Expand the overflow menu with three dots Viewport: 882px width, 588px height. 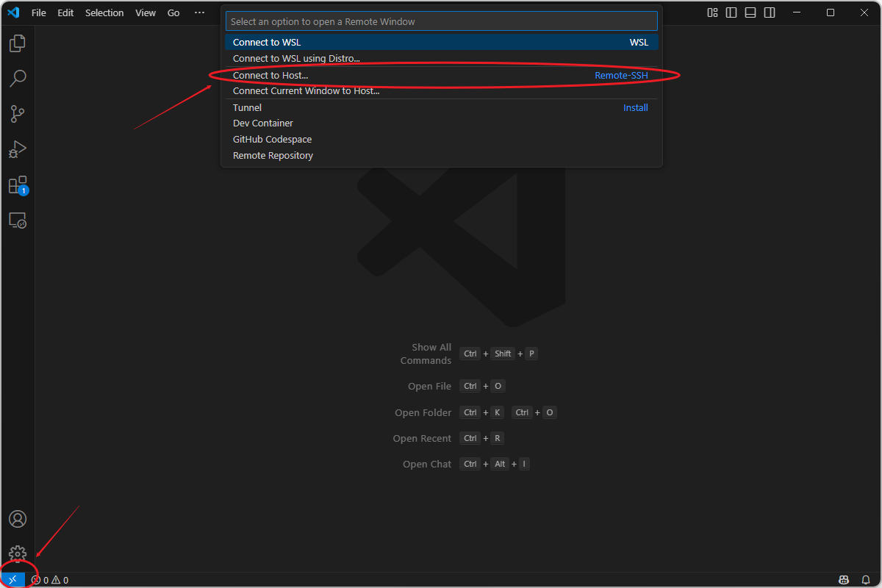tap(200, 12)
